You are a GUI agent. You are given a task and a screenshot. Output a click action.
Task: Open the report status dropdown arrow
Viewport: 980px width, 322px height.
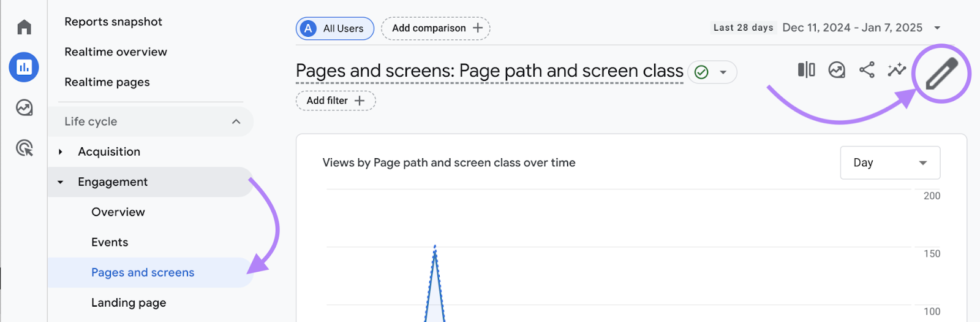pos(723,72)
